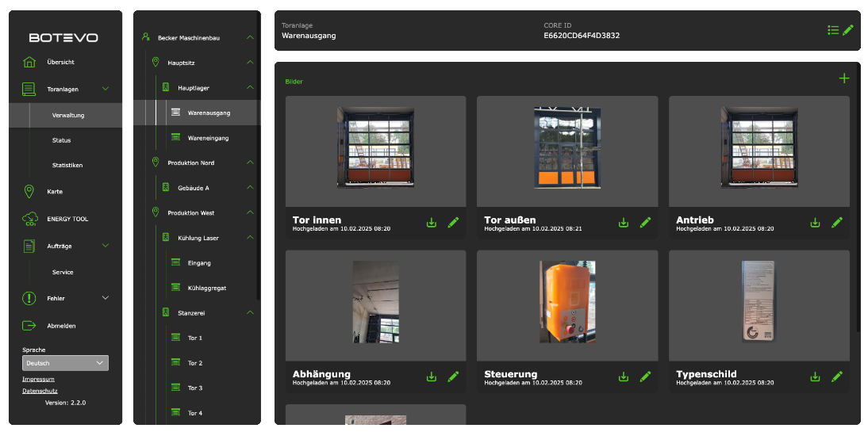Edit the Steuerung image entry
The height and width of the screenshot is (432, 868).
point(645,377)
